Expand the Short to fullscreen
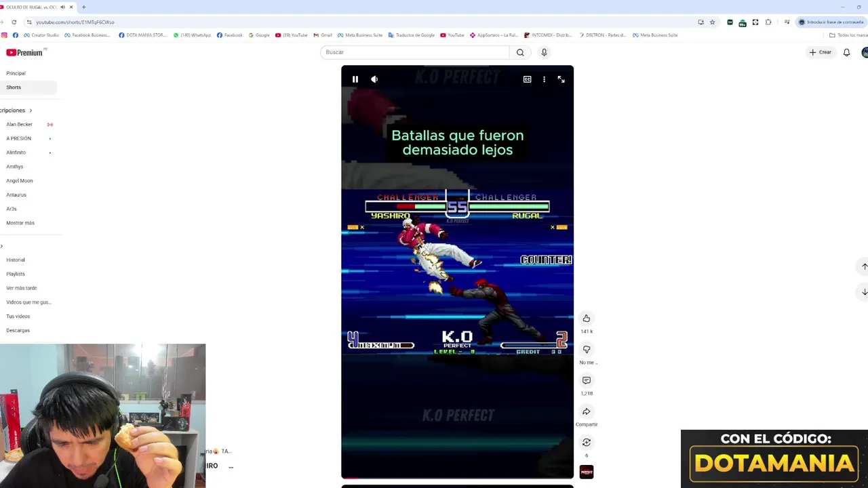Image resolution: width=868 pixels, height=488 pixels. point(561,79)
